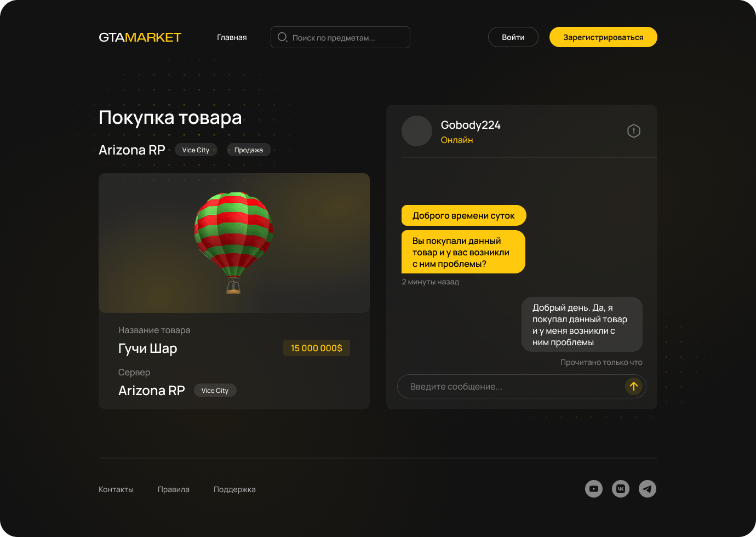756x537 pixels.
Task: Open the Главная menu item
Action: click(232, 37)
